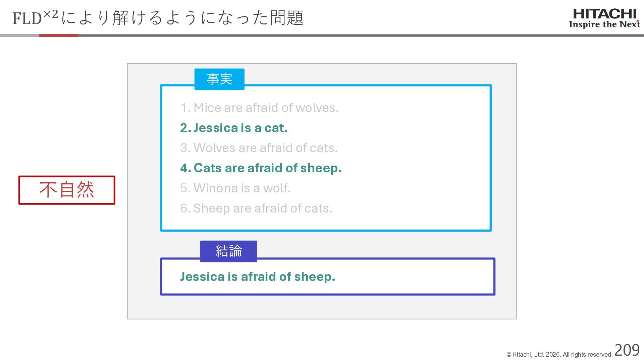644x362 pixels.
Task: Select fact 4 Cats are afraid of sheep
Action: (x=261, y=168)
